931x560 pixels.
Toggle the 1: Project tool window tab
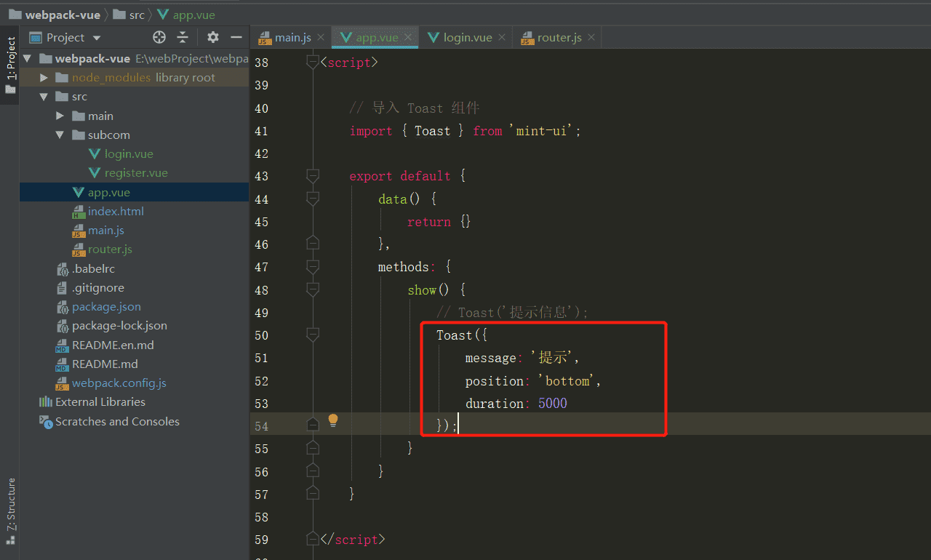(10, 65)
